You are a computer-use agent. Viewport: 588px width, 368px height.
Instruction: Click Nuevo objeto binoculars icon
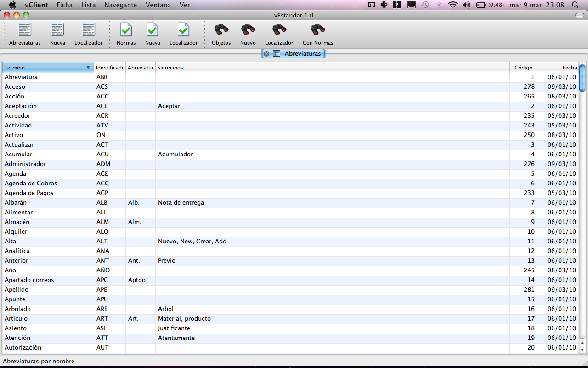(x=248, y=30)
